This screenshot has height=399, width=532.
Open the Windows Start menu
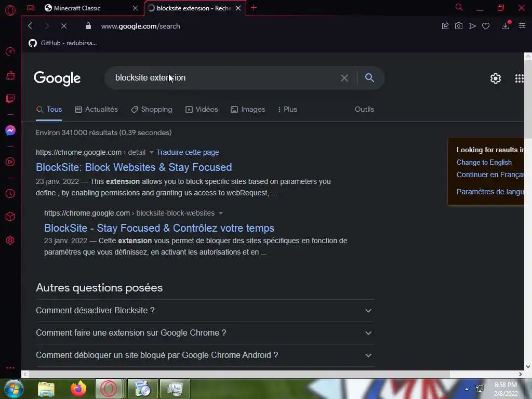[14, 389]
